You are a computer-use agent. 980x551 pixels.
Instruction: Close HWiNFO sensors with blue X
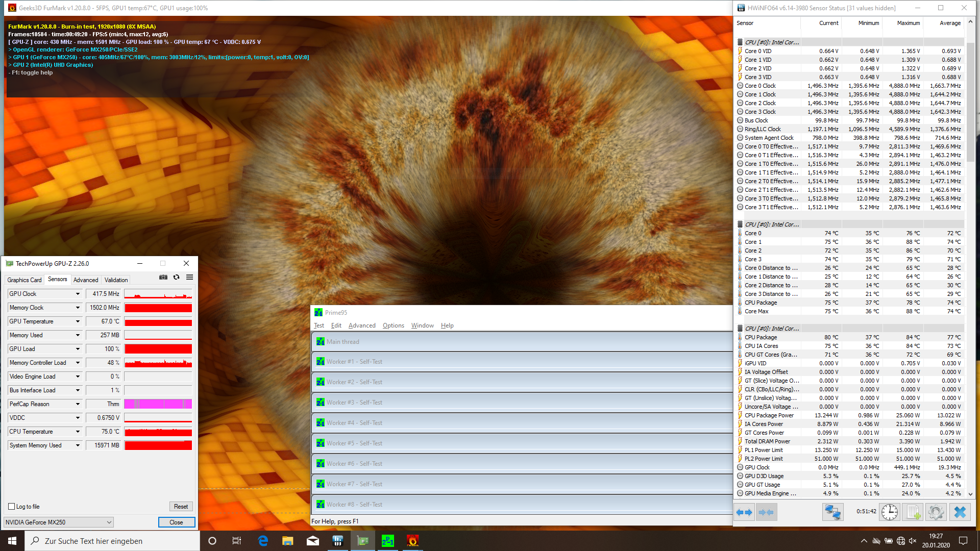[x=960, y=512]
